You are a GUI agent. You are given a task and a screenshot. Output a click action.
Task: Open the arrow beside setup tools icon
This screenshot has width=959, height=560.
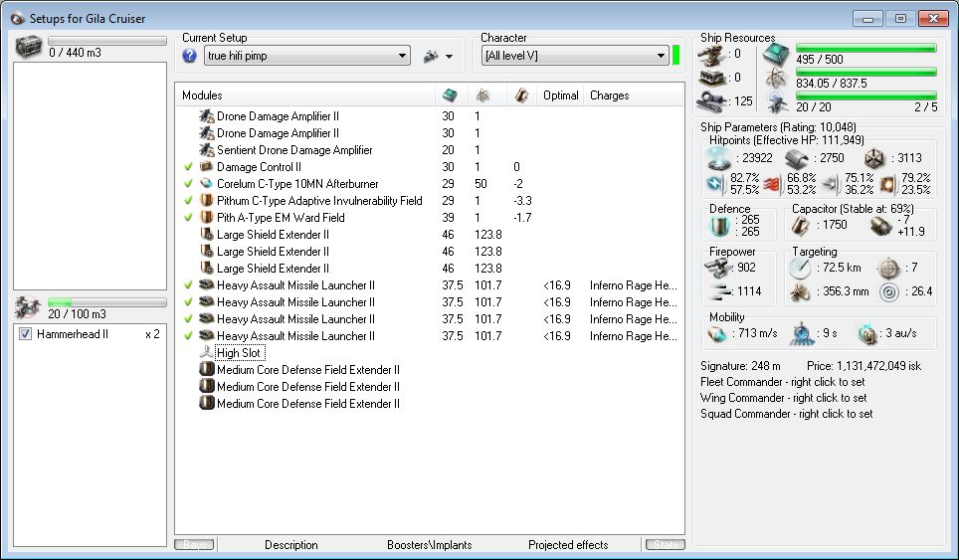pyautogui.click(x=450, y=57)
